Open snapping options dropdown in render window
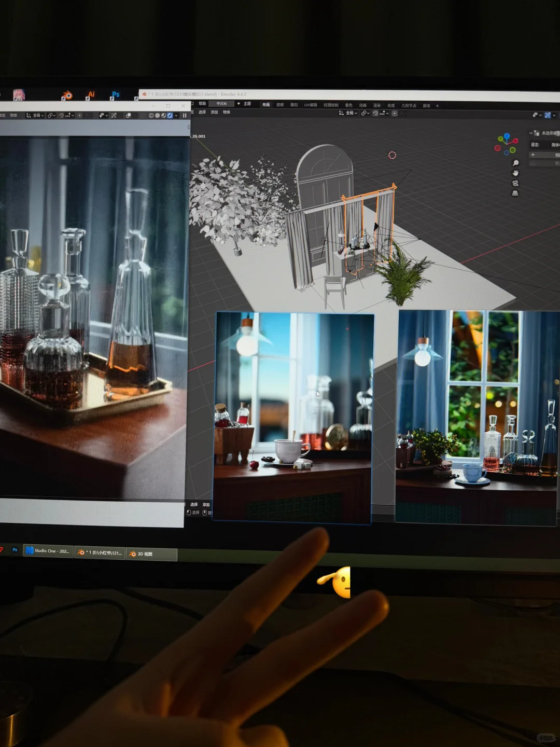Viewport: 560px width, 747px height. click(70, 115)
